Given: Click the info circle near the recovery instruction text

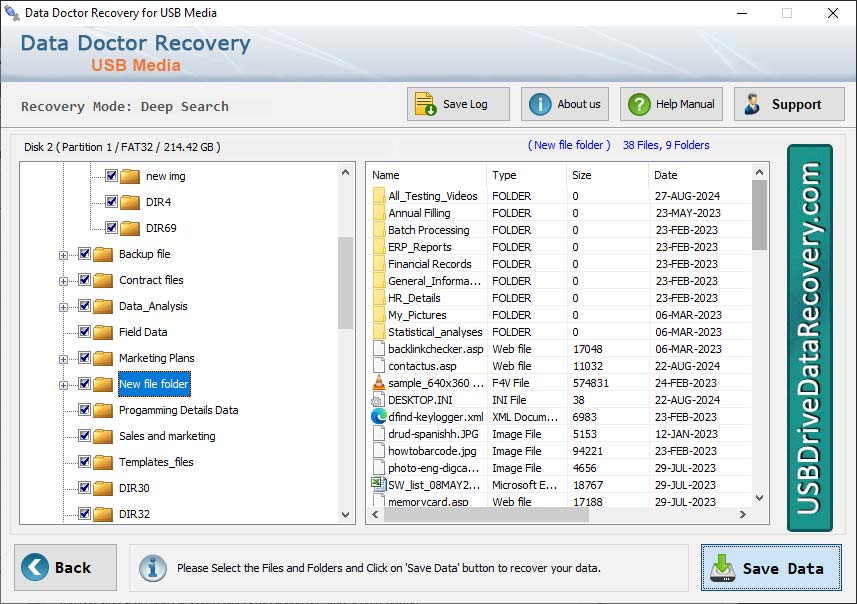Looking at the screenshot, I should pyautogui.click(x=153, y=568).
